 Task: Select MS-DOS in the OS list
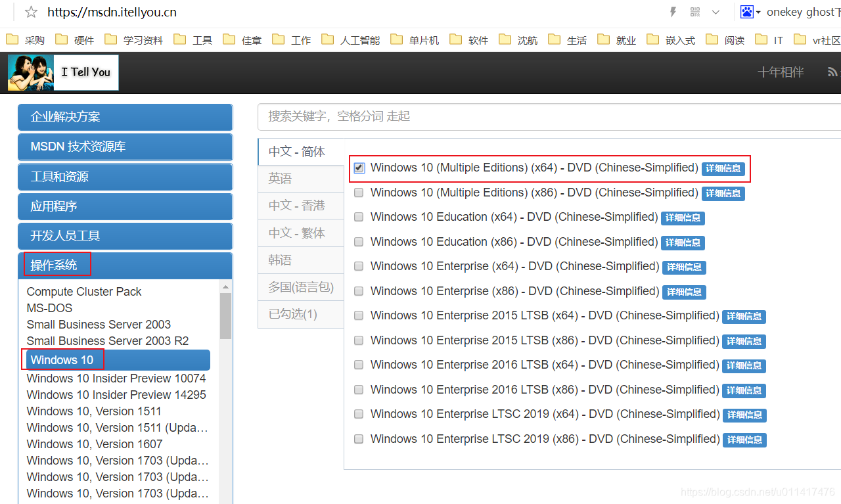pos(49,308)
